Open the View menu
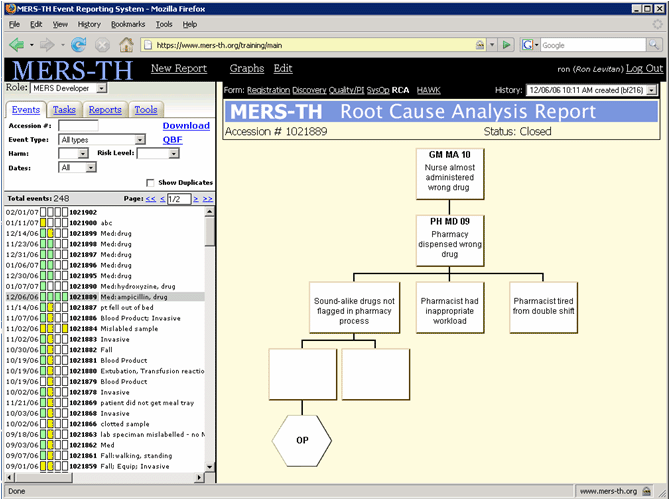 coord(60,24)
